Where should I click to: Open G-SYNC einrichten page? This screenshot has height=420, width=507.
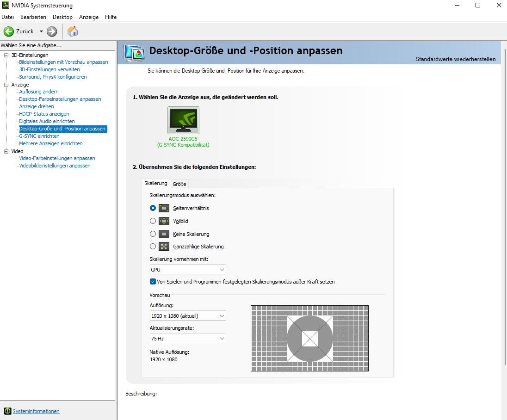tap(39, 136)
